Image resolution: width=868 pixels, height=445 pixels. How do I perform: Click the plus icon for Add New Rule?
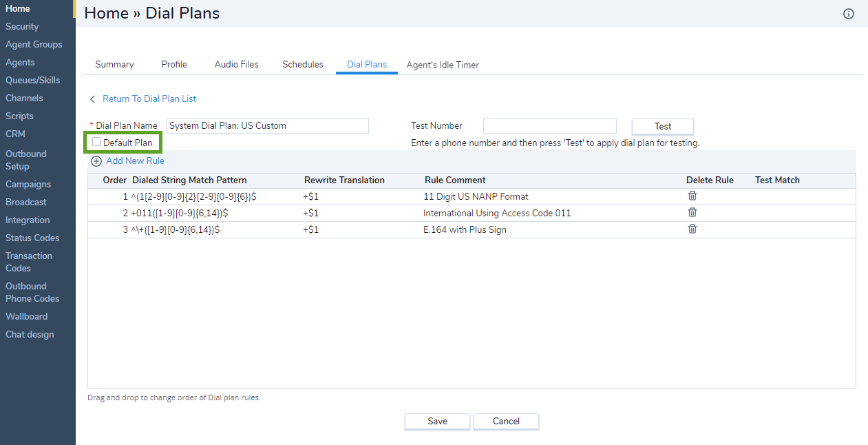[x=96, y=161]
